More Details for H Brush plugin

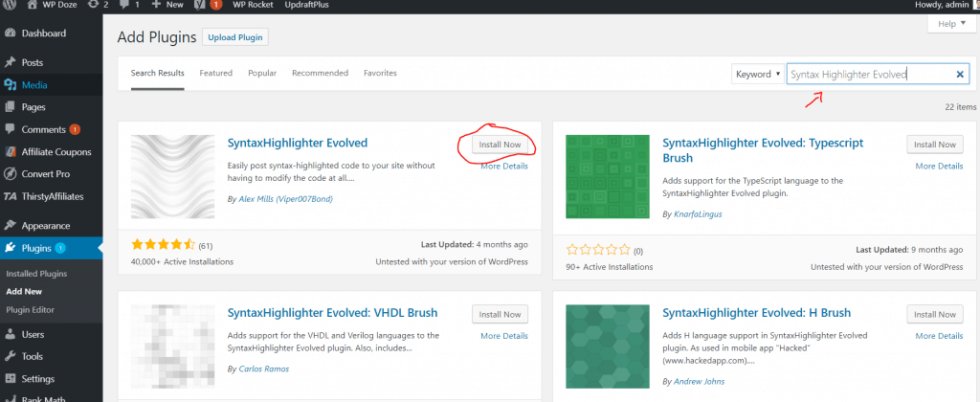point(940,336)
